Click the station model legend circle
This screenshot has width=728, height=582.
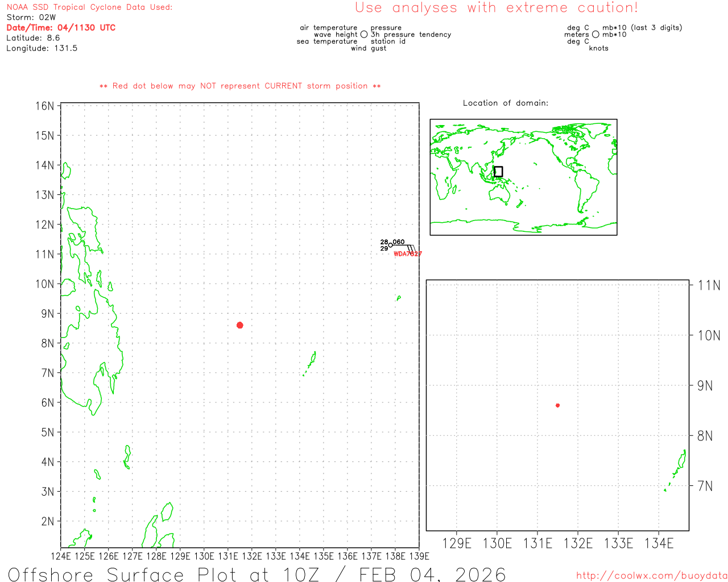click(364, 35)
